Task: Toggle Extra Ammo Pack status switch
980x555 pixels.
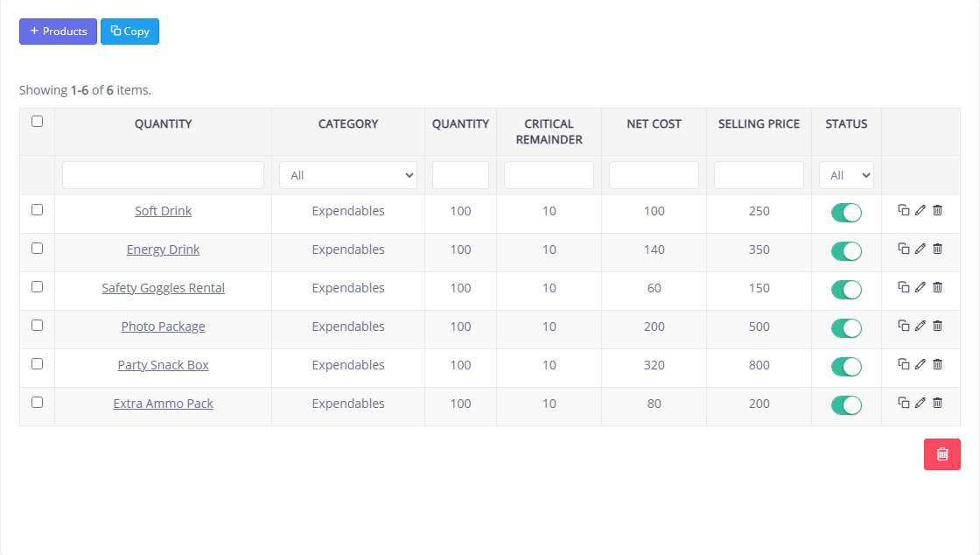Action: pyautogui.click(x=846, y=405)
